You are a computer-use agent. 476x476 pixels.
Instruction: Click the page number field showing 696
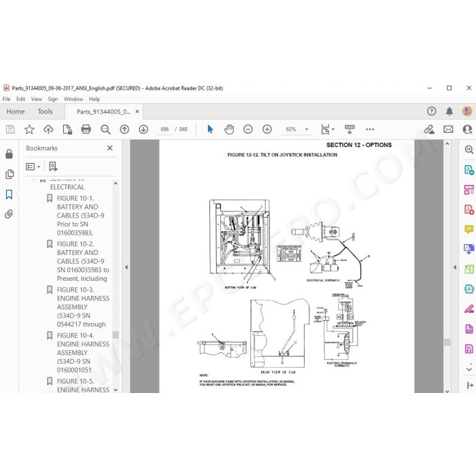tap(165, 129)
